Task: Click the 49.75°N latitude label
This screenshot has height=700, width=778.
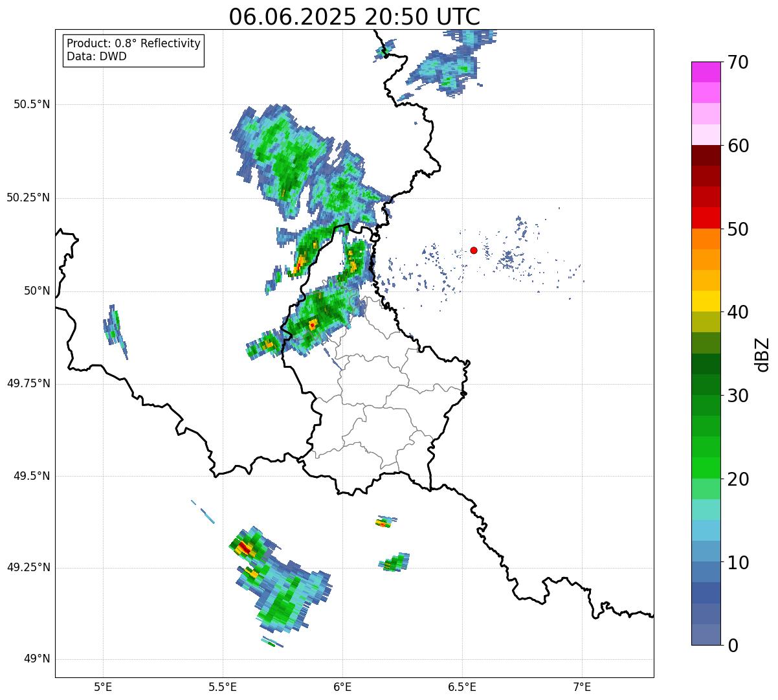Action: pos(28,383)
